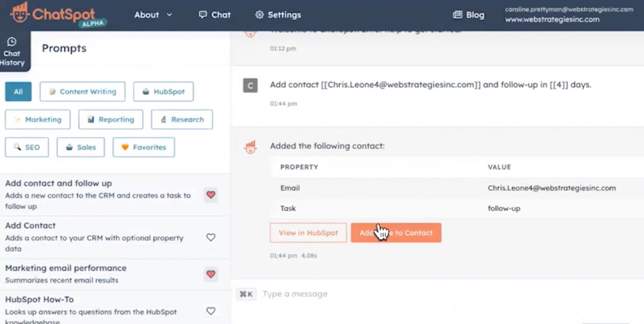The height and width of the screenshot is (324, 644).
Task: Click the Task property cell
Action: [x=288, y=208]
